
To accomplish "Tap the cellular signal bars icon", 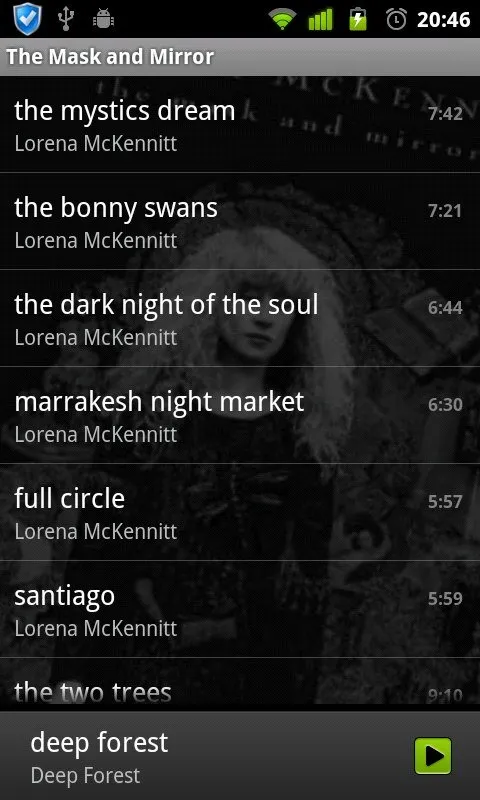I will tap(320, 19).
